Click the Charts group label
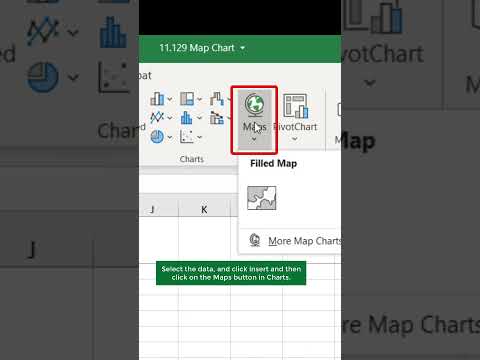Viewport: 480px width, 360px height. (x=192, y=159)
